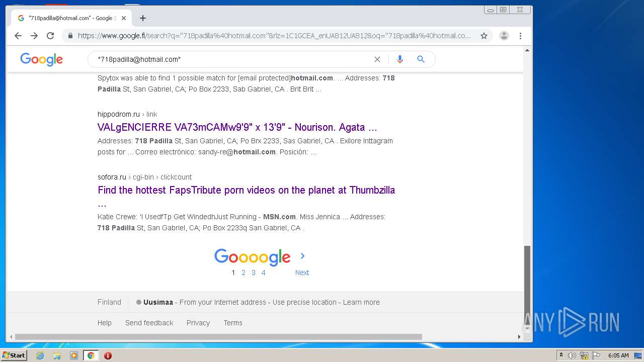Focus the Chrome address bar URL
644x362 pixels.
[274, 36]
